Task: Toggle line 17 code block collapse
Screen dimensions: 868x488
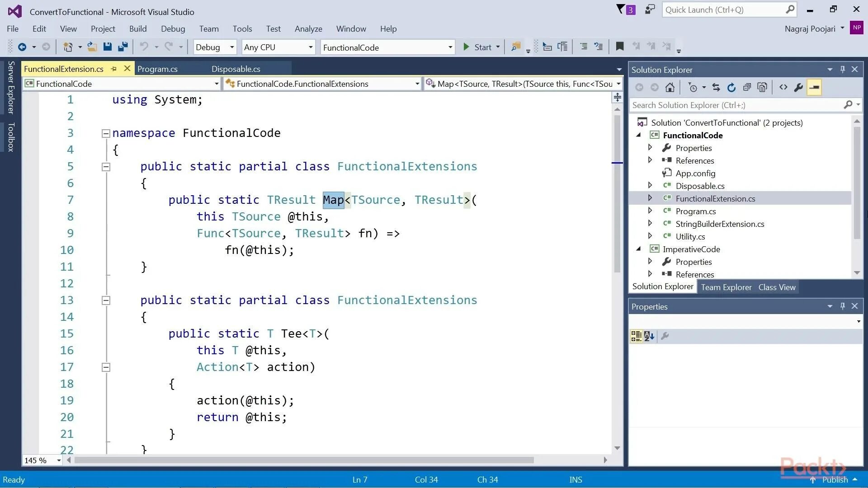Action: (105, 366)
